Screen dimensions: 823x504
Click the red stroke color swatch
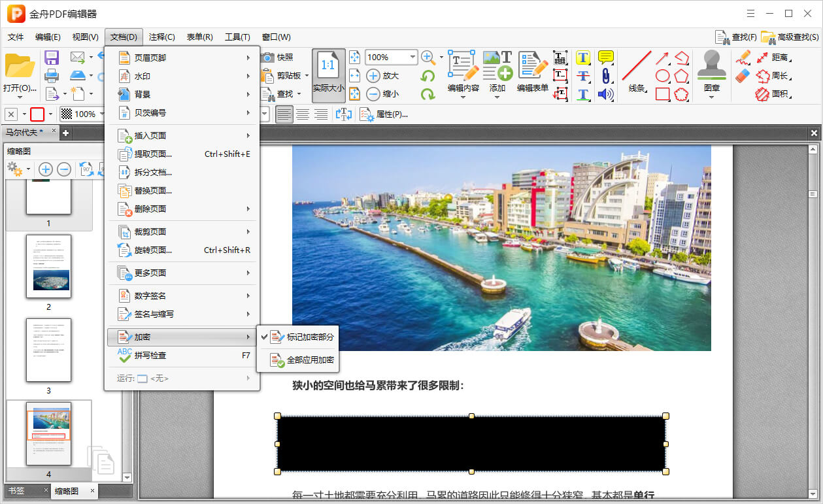tap(37, 114)
